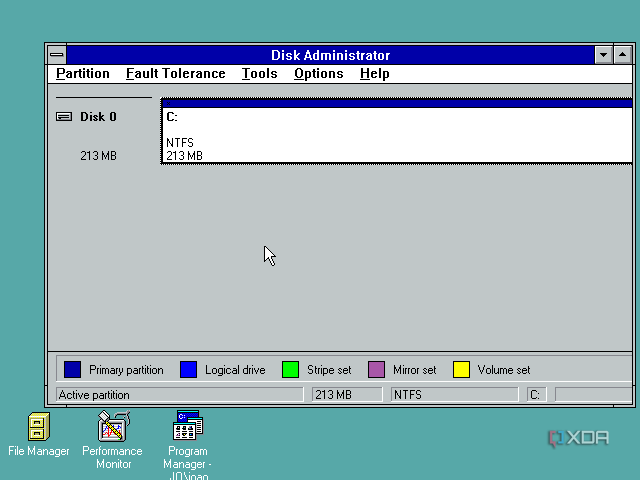Image resolution: width=640 pixels, height=480 pixels.
Task: Click the Primary partition legend label
Action: (x=126, y=370)
